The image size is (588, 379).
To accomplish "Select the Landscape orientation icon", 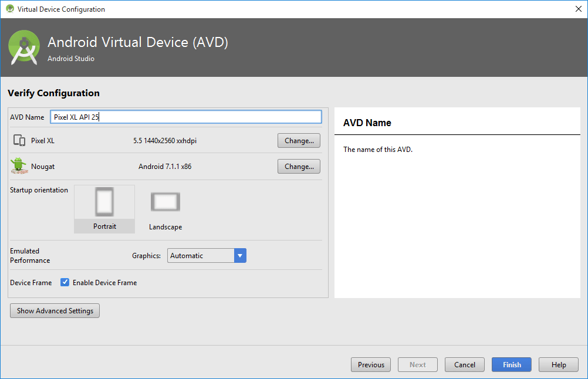I will 165,202.
